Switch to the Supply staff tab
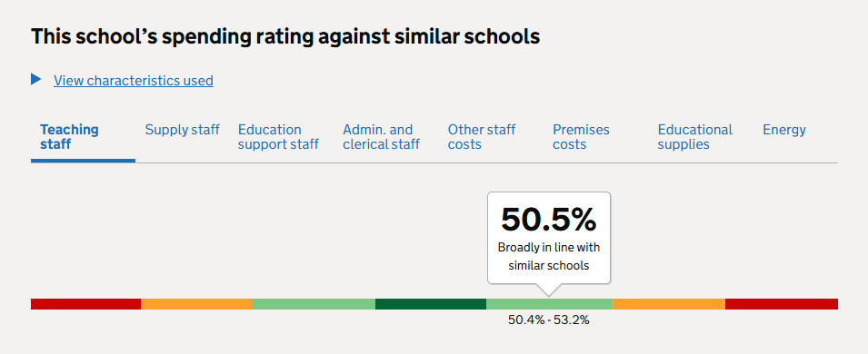868x354 pixels. pos(182,130)
